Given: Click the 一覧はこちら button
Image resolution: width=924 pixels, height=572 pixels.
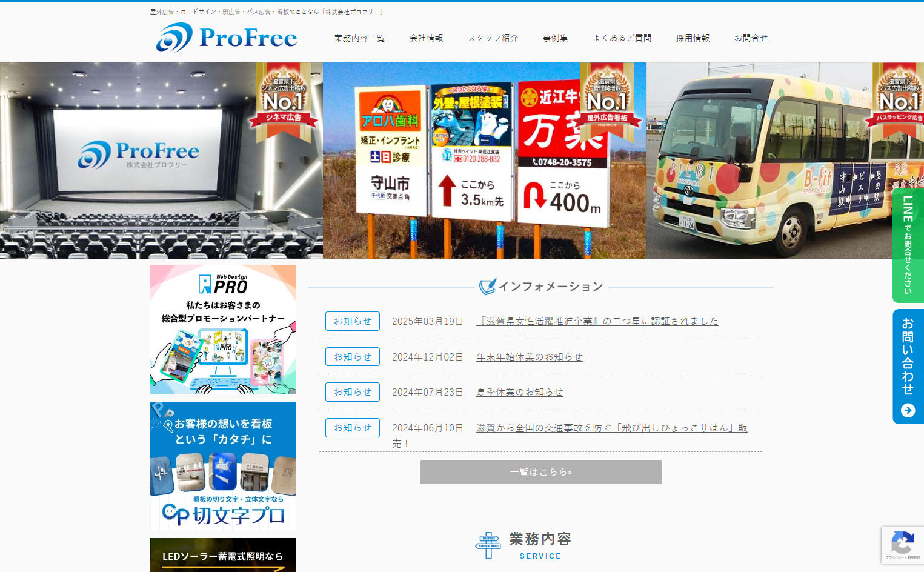Looking at the screenshot, I should [541, 472].
